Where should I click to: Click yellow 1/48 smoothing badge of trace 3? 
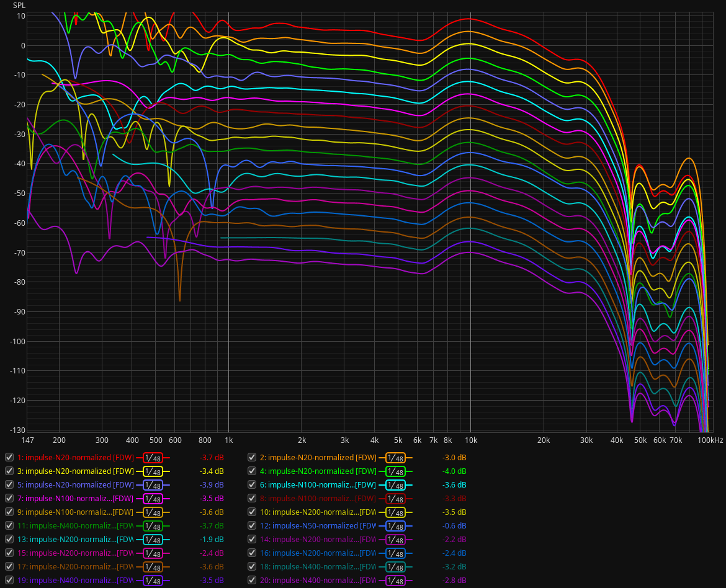click(153, 471)
